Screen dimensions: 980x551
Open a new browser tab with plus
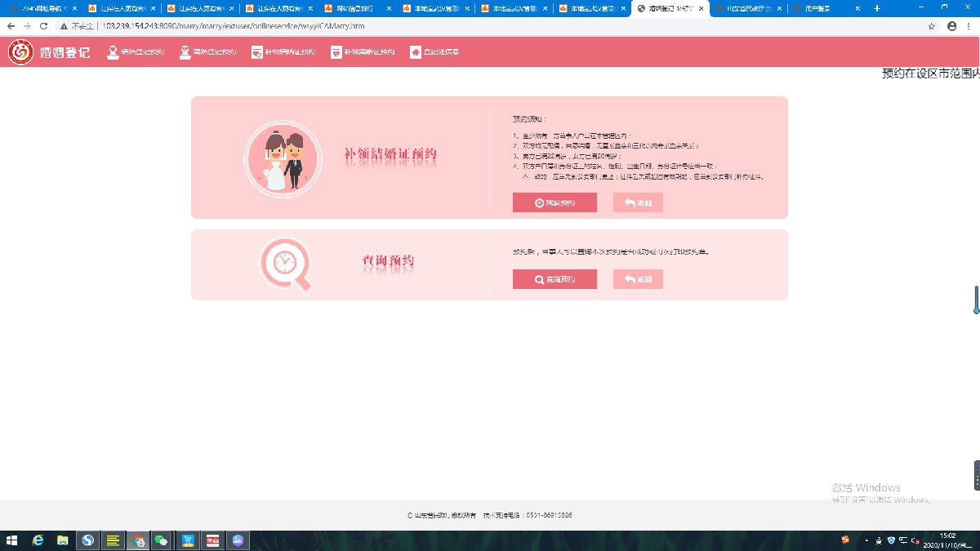click(877, 8)
